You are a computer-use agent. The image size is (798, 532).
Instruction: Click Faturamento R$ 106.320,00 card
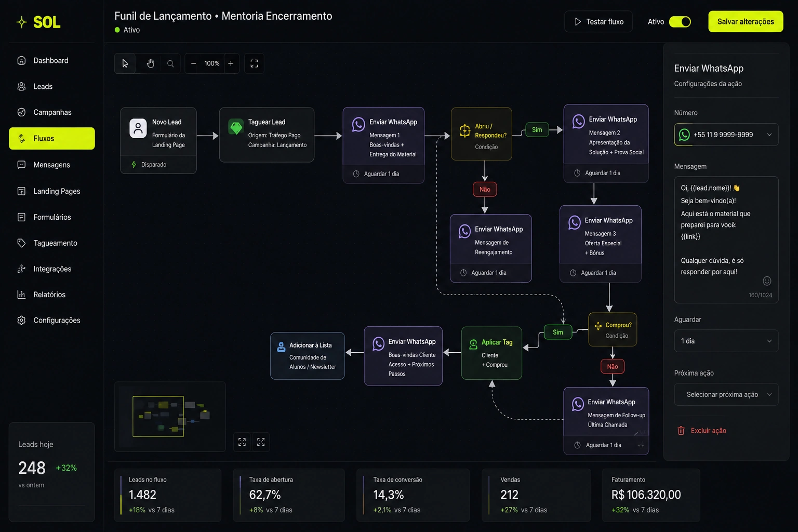[x=651, y=495]
